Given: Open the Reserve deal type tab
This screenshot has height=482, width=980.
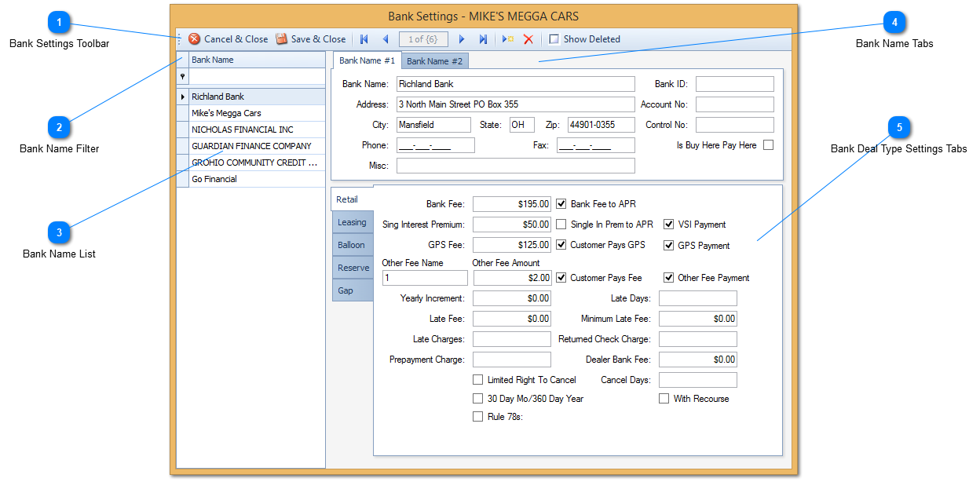Looking at the screenshot, I should [352, 268].
